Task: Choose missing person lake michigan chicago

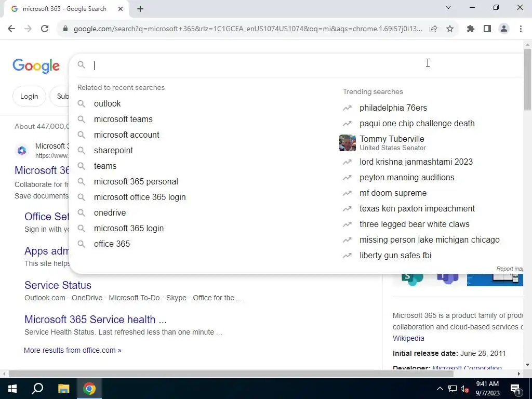Action: pyautogui.click(x=431, y=240)
